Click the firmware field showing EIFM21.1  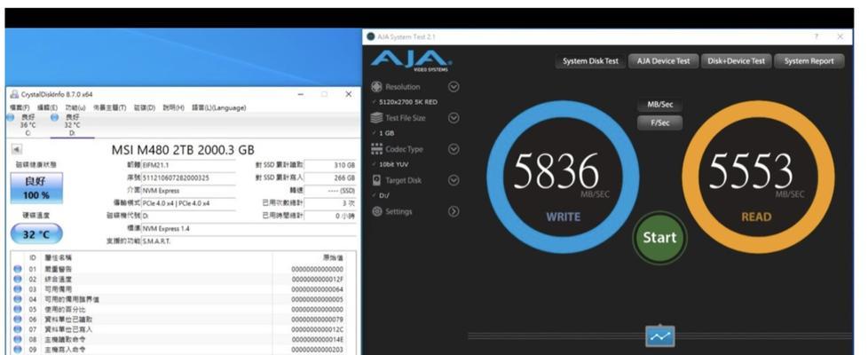188,165
